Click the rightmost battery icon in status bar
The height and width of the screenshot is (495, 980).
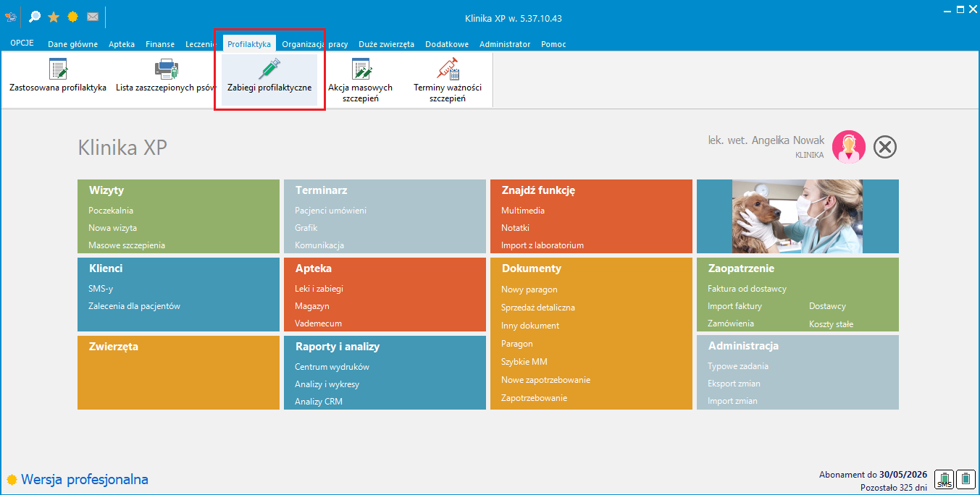pos(966,478)
